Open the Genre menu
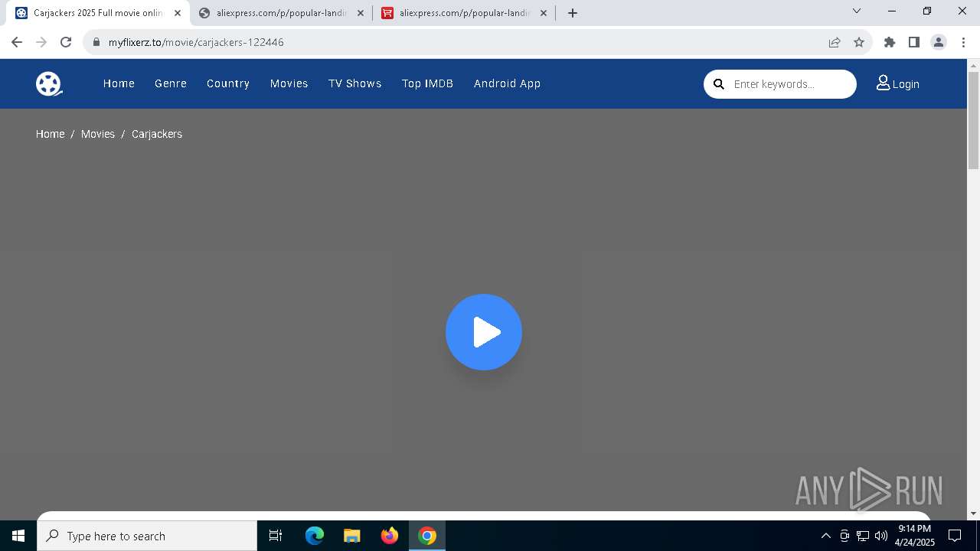This screenshot has width=980, height=551. point(171,83)
